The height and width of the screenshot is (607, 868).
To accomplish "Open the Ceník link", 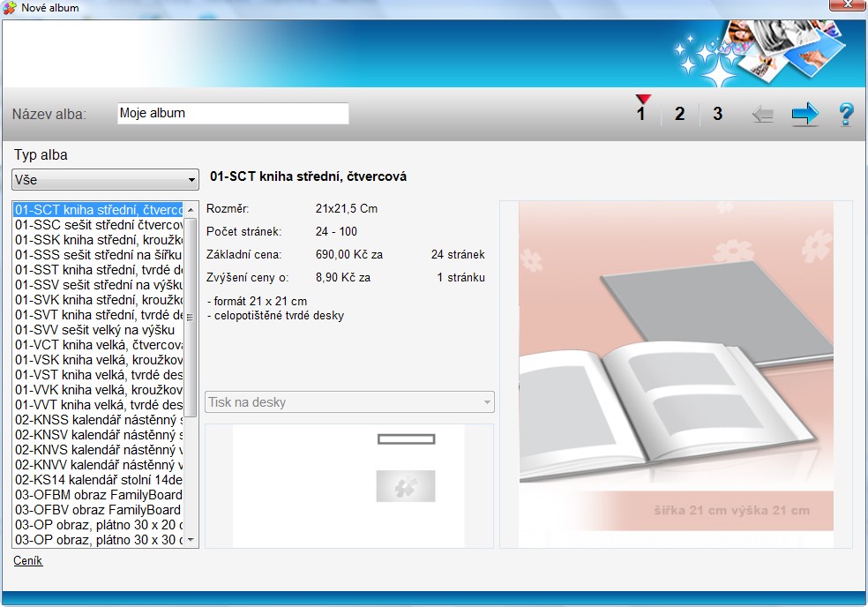I will point(27,560).
